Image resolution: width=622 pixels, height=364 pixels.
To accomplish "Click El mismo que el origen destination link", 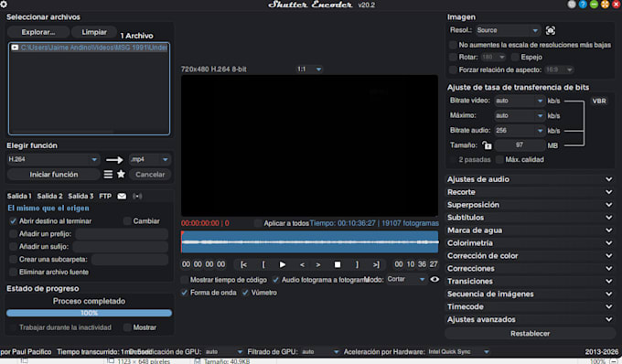I will 48,209.
